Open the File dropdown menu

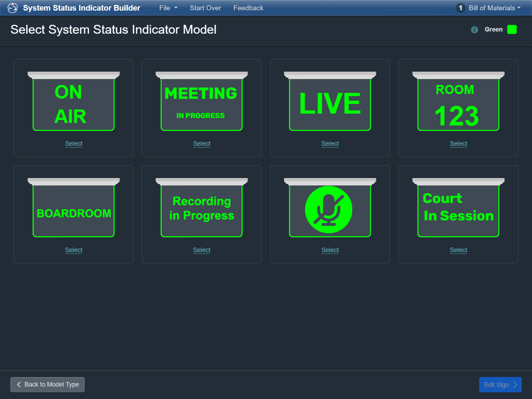point(168,8)
